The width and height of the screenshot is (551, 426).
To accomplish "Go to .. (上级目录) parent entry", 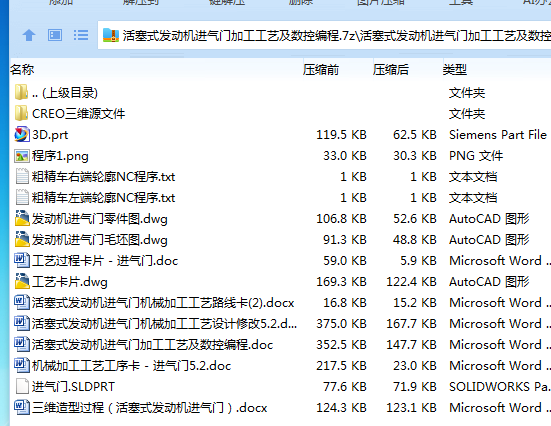I will [x=65, y=93].
